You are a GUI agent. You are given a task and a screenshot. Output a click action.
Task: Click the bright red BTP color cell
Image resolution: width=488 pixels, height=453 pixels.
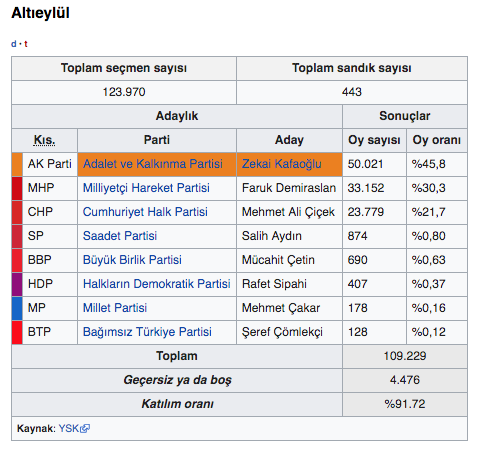[17, 332]
